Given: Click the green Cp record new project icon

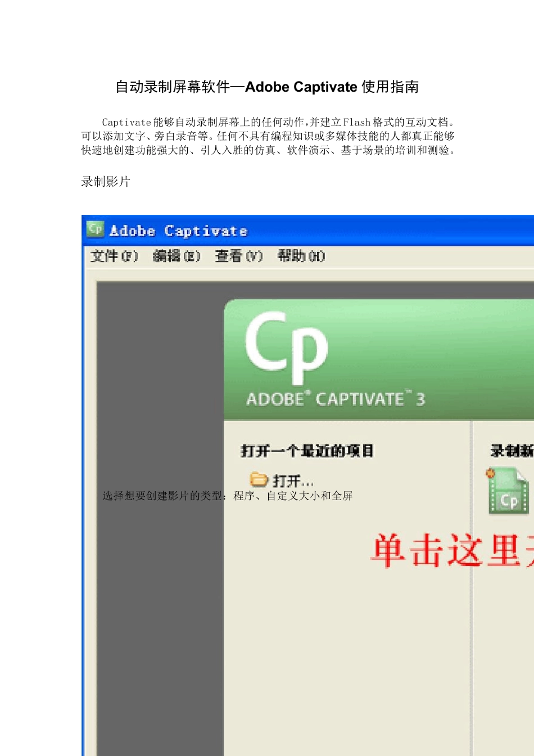Looking at the screenshot, I should coord(508,491).
